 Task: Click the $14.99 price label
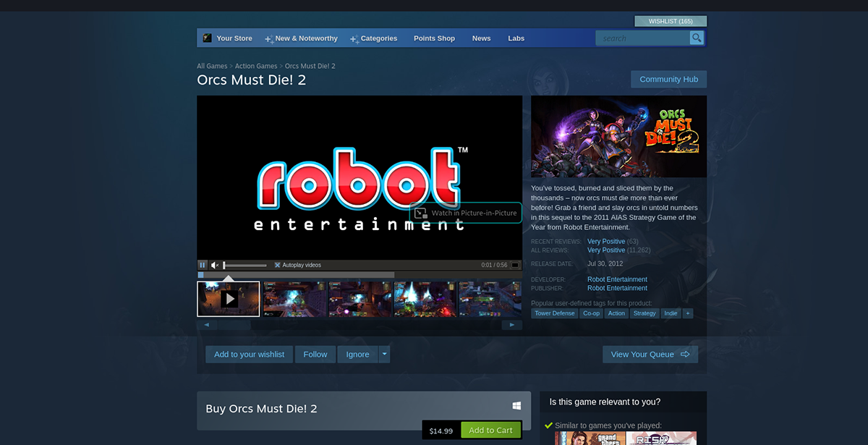441,431
